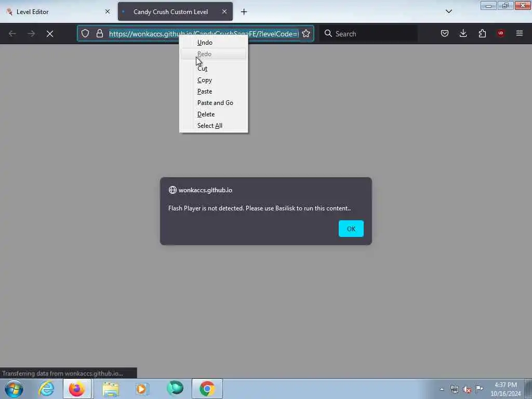Screen dimensions: 532x399
Task: Choose Copy from the context menu
Action: [x=214, y=80]
